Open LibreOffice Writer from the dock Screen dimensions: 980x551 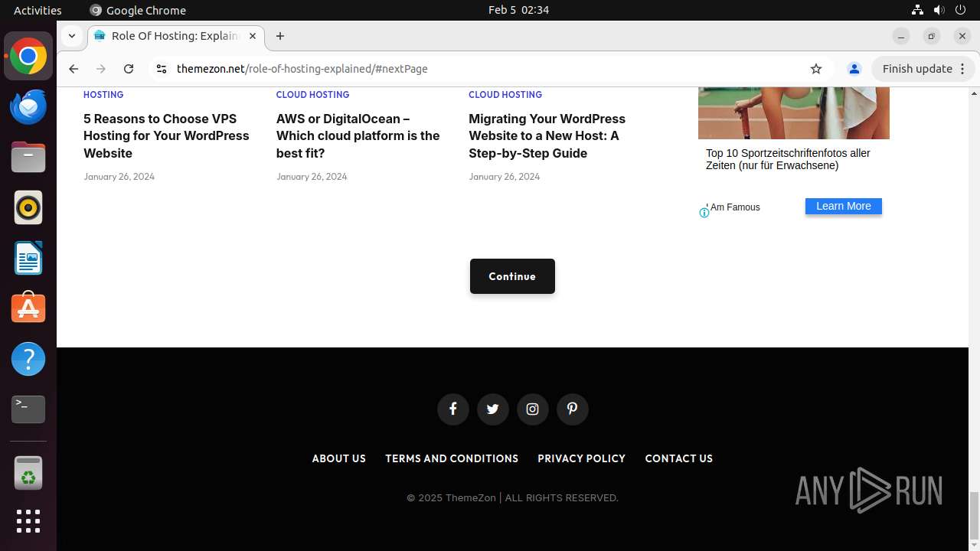click(x=28, y=259)
